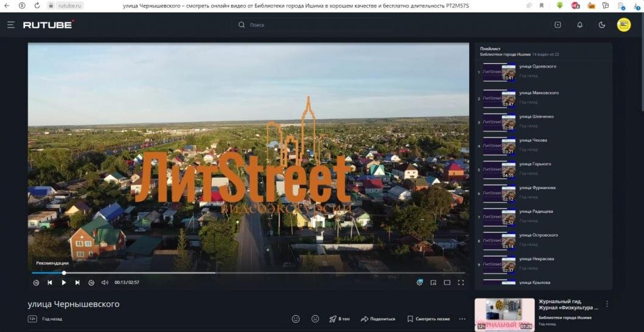Open channel Библиотеки города Ишима under recommendation
Viewport: 644px width, 332px height.
tap(565, 317)
